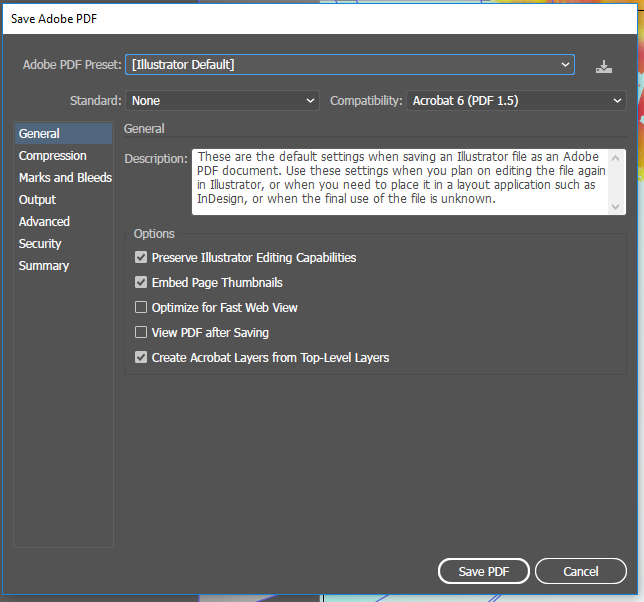Screen dimensions: 644x602
Task: Click the Save PDF Preset download icon
Action: (604, 67)
